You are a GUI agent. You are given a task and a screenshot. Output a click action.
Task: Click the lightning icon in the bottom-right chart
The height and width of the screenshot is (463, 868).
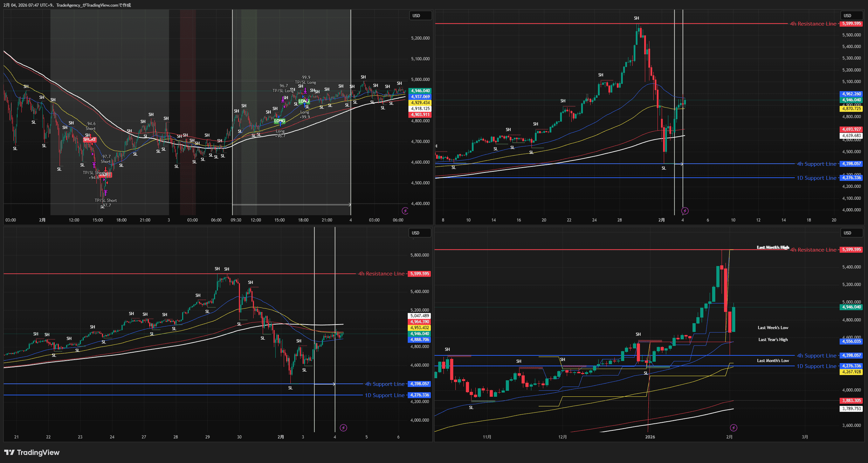(x=733, y=428)
